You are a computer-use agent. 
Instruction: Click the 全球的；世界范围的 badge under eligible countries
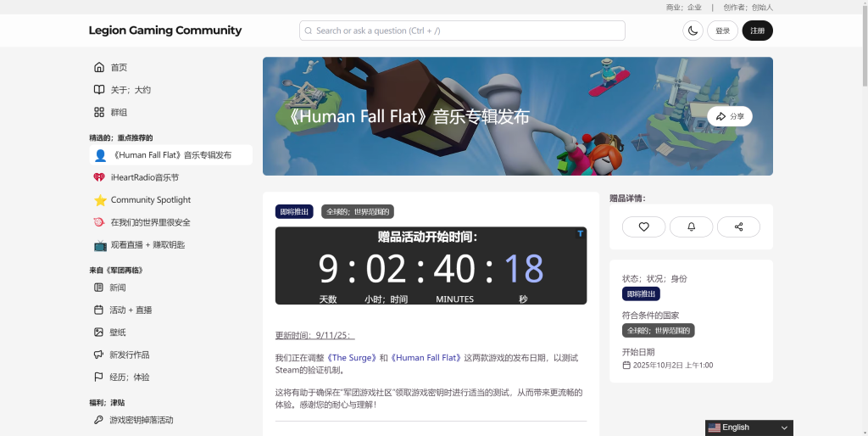[x=658, y=331]
